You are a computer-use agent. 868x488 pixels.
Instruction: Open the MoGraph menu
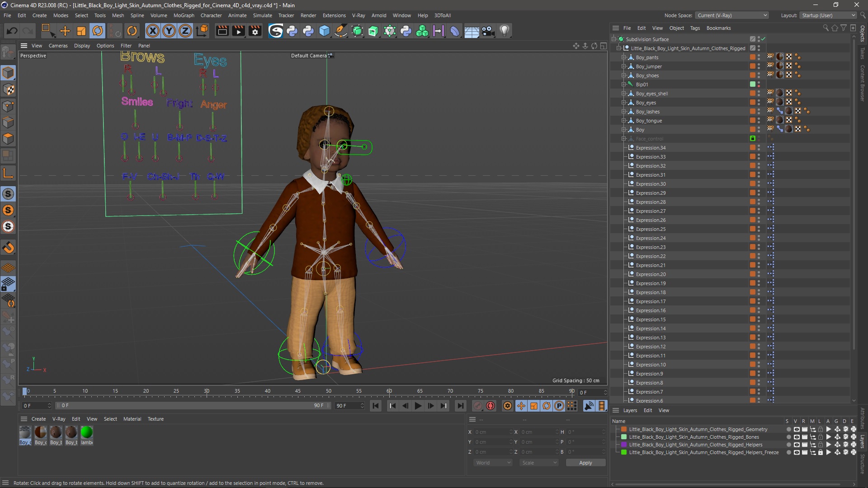click(184, 15)
